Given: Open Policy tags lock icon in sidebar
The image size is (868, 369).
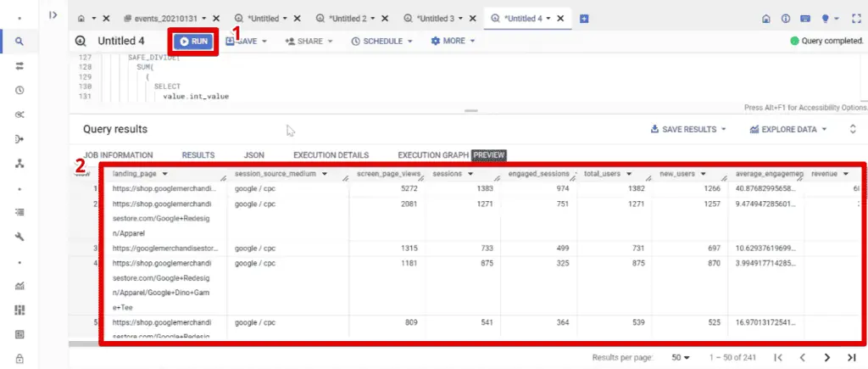Looking at the screenshot, I should point(19,358).
